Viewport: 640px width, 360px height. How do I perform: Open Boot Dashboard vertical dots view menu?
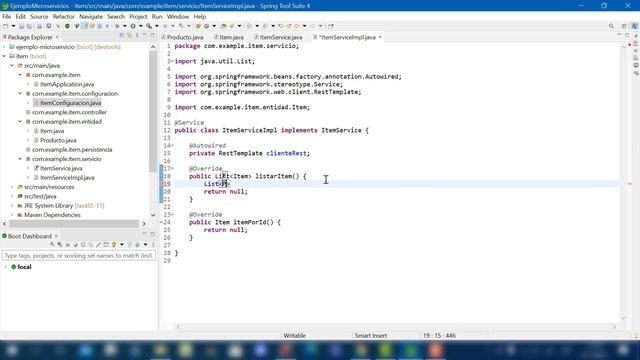[x=153, y=244]
